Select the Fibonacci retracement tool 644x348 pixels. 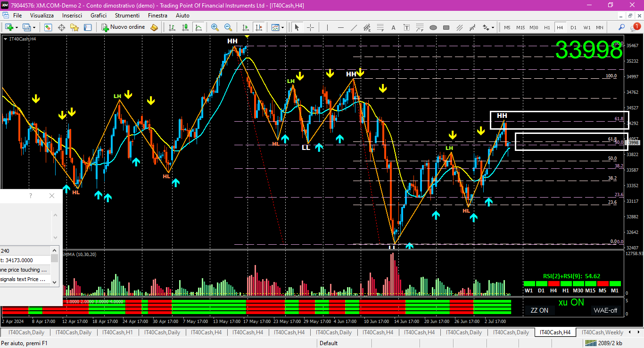pos(380,27)
